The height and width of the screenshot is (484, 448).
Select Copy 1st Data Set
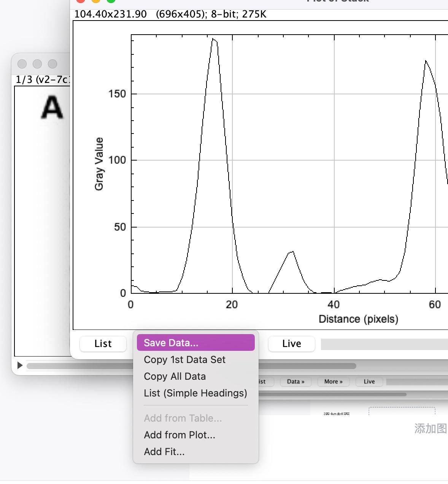pos(184,360)
